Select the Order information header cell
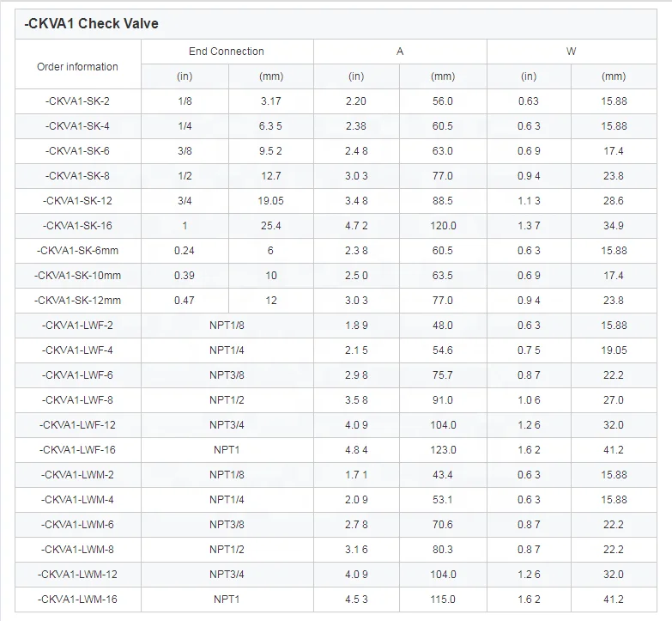Image resolution: width=672 pixels, height=621 pixels. point(77,67)
